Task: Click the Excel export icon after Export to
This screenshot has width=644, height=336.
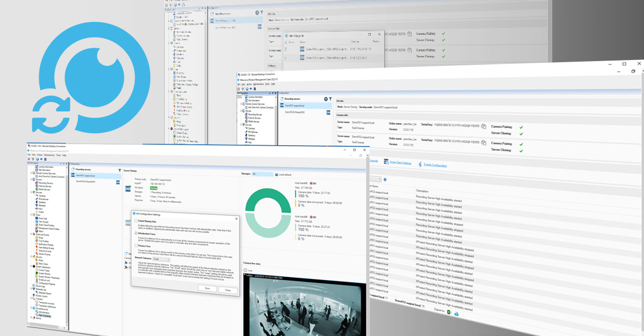Action: (449, 313)
